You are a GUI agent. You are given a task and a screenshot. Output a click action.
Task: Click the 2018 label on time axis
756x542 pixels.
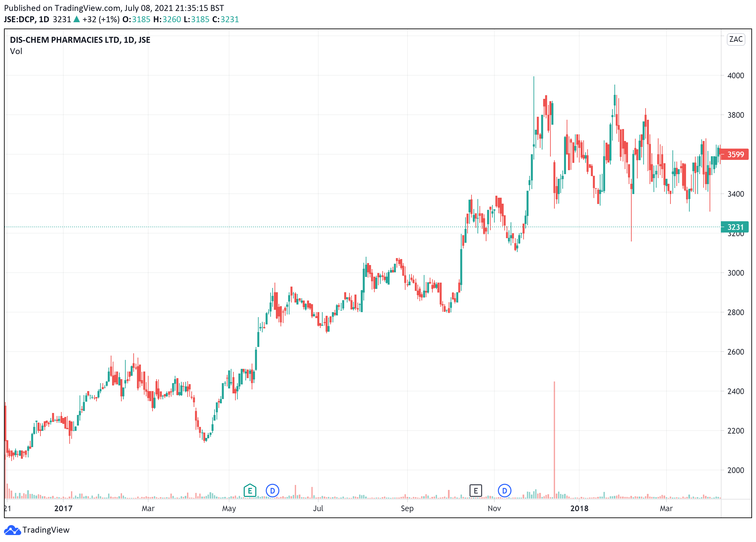(x=579, y=508)
